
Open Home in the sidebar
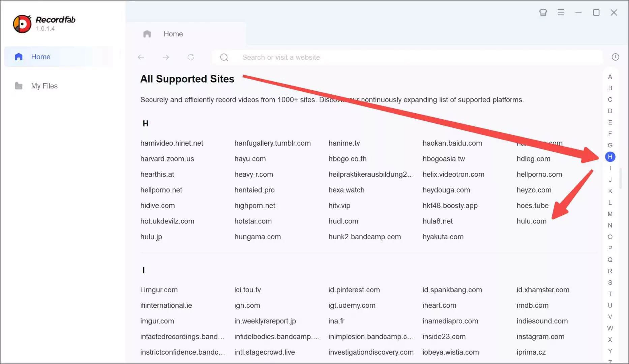62,57
